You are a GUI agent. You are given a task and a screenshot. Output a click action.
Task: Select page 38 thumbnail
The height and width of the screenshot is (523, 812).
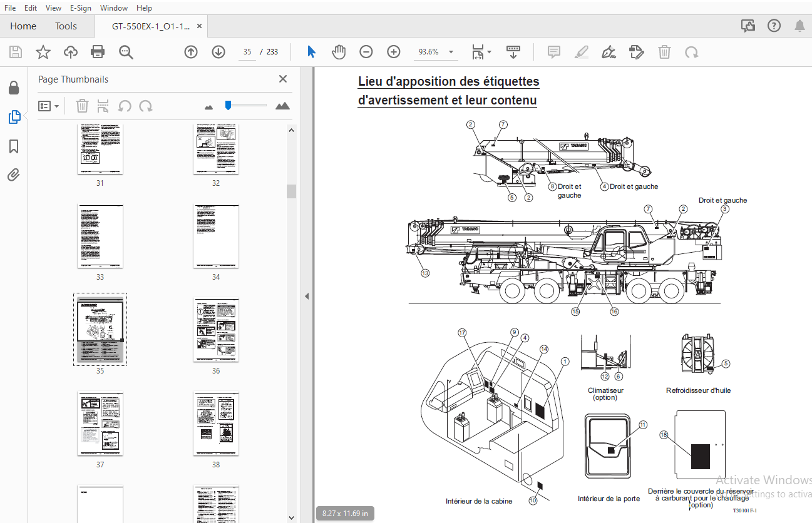(216, 424)
